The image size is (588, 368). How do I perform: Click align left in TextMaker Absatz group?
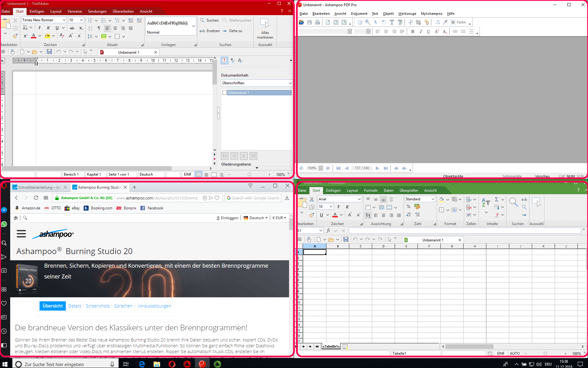pyautogui.click(x=107, y=28)
